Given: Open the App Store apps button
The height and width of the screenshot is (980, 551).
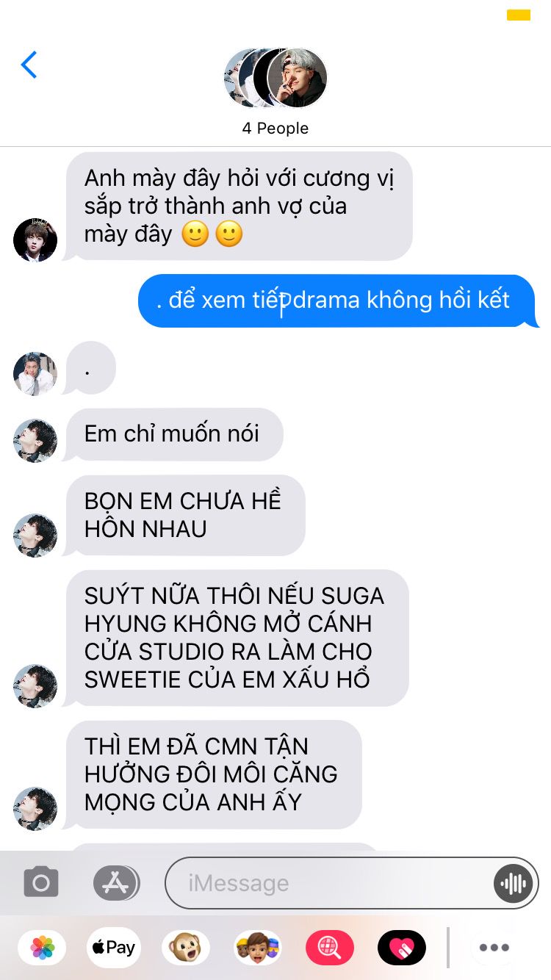Looking at the screenshot, I should pyautogui.click(x=116, y=882).
